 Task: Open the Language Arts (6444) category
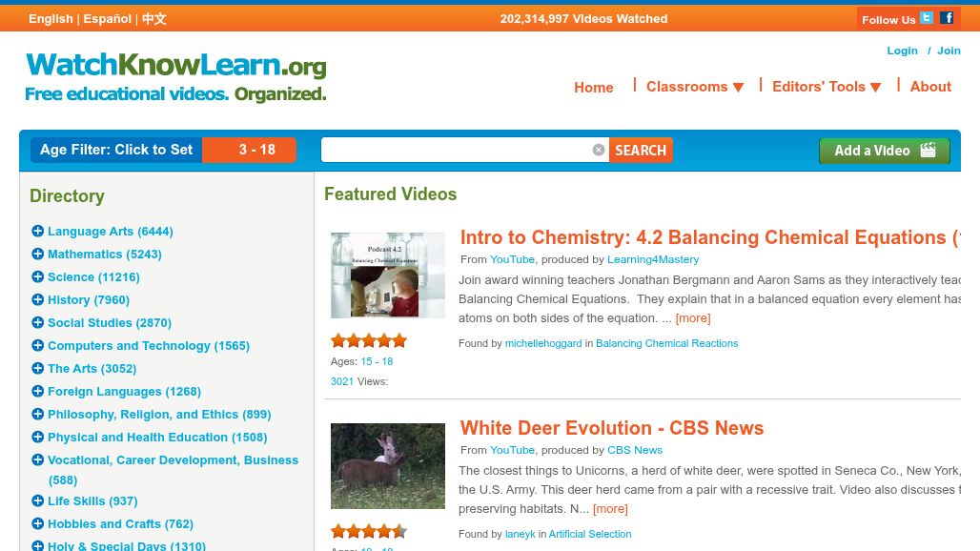pos(111,231)
